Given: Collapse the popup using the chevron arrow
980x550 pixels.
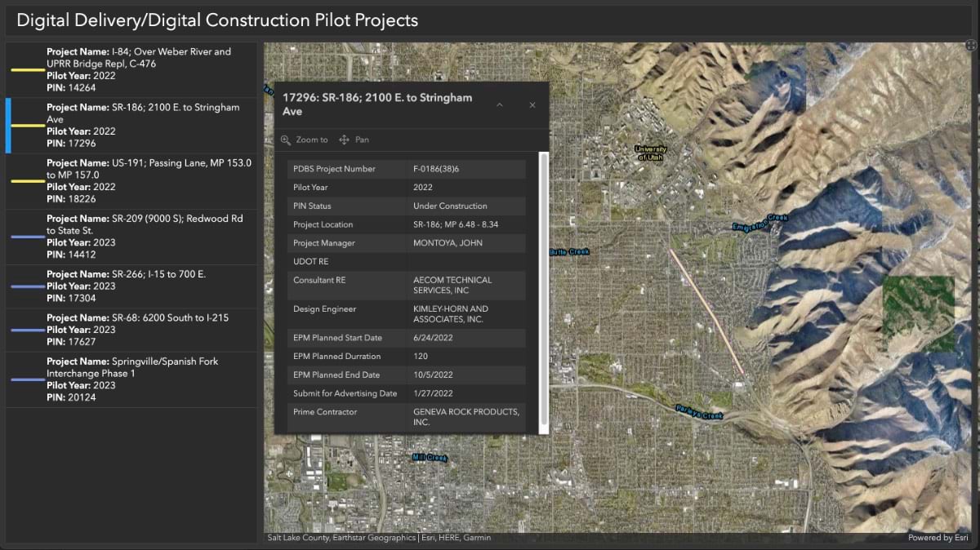Looking at the screenshot, I should pyautogui.click(x=500, y=104).
